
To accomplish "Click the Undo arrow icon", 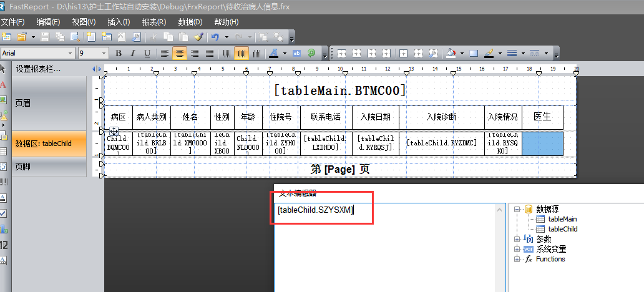I will pyautogui.click(x=215, y=37).
